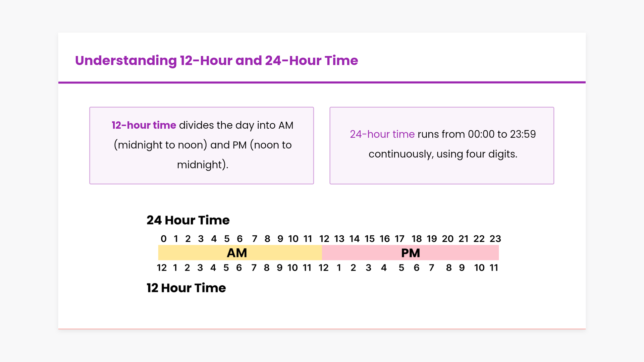Click "continuously, using four digits." text line

click(443, 154)
